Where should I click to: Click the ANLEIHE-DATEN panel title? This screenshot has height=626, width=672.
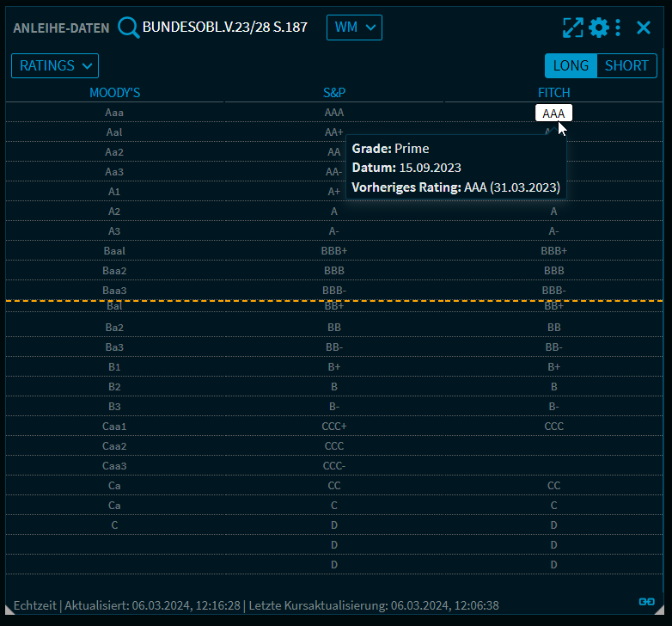[x=61, y=28]
